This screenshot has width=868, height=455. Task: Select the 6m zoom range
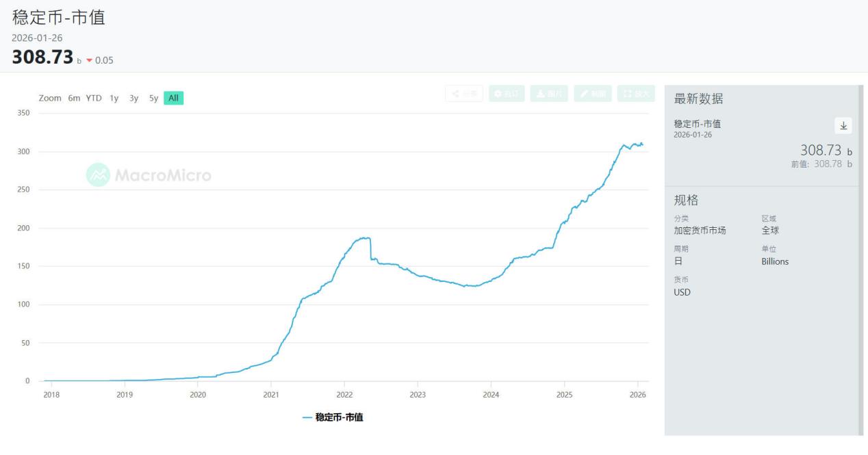(74, 99)
